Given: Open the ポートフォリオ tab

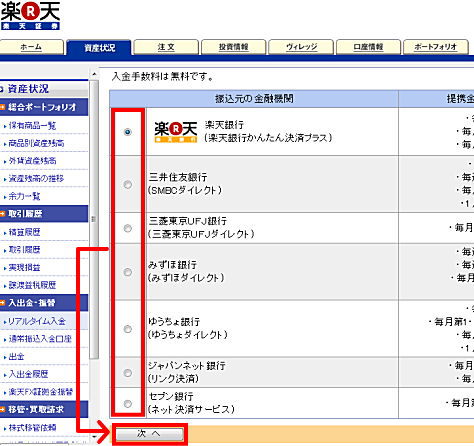Looking at the screenshot, I should click(x=435, y=47).
